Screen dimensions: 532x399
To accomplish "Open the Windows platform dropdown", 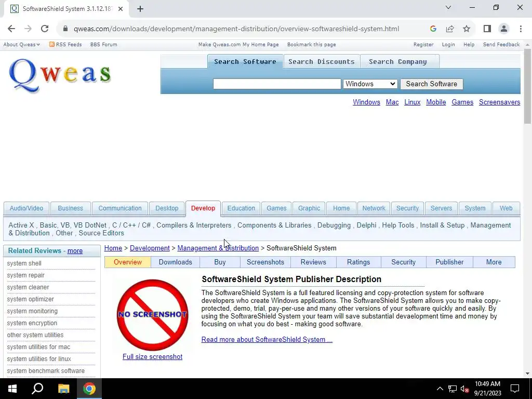I will pyautogui.click(x=370, y=84).
